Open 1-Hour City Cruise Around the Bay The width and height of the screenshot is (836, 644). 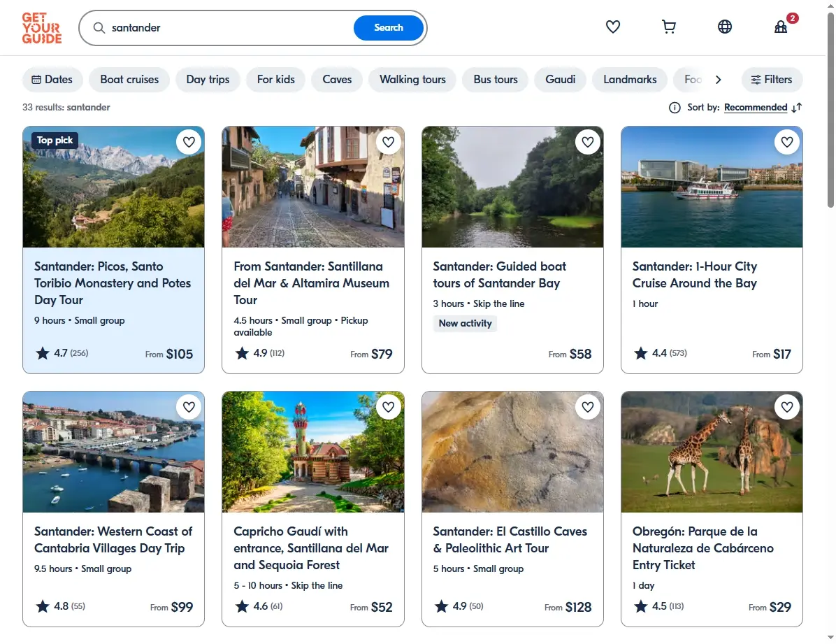pos(695,275)
